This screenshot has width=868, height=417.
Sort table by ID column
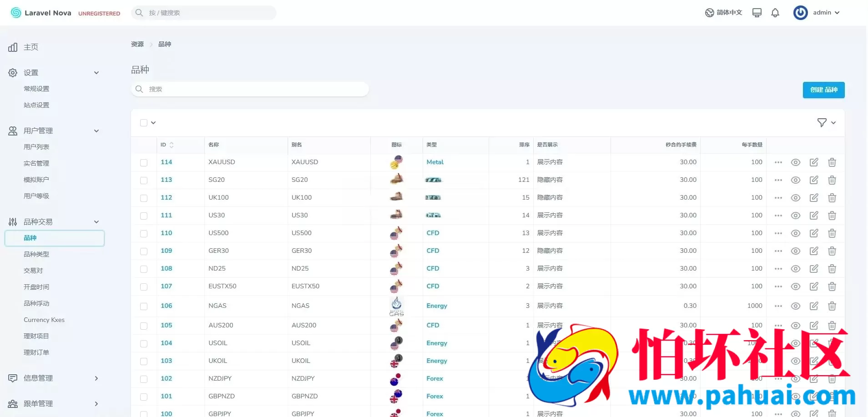point(167,145)
